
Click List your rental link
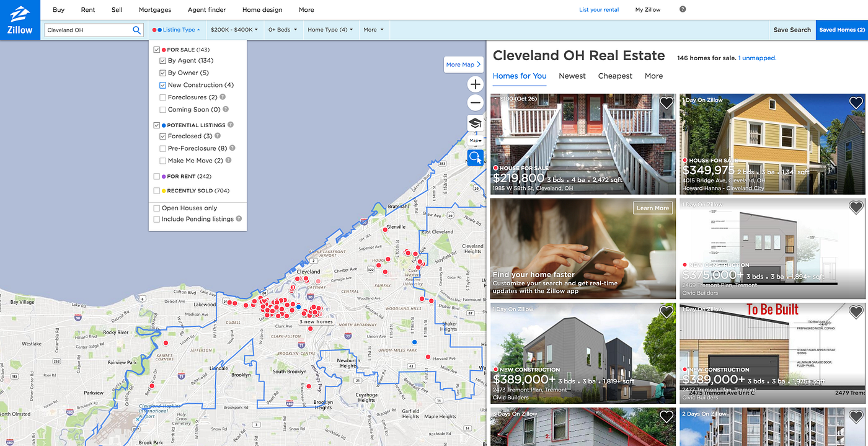click(599, 10)
